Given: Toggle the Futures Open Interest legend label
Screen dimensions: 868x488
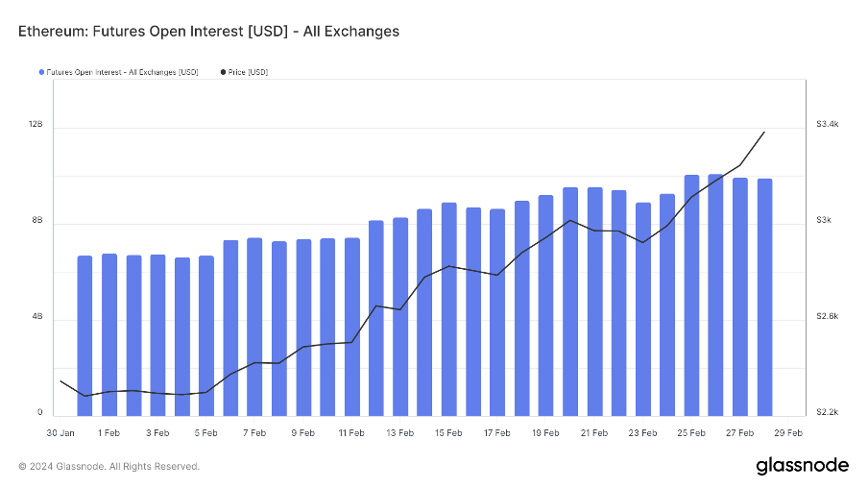Looking at the screenshot, I should [122, 72].
